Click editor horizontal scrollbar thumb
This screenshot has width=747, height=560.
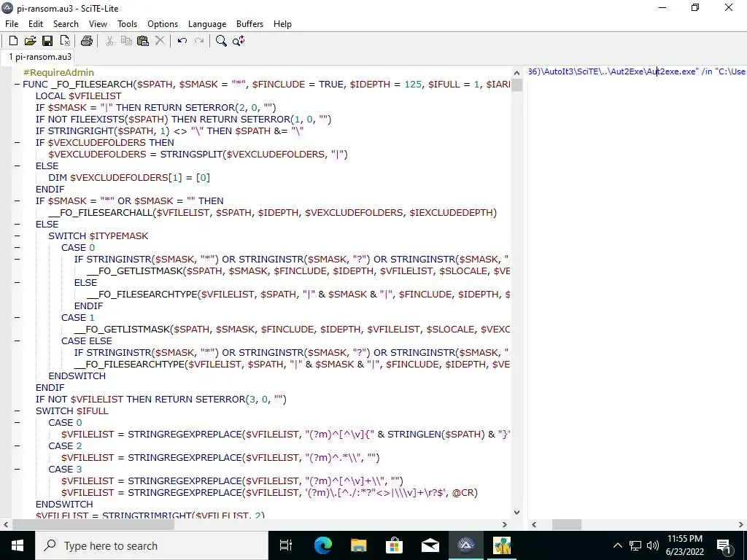[x=93, y=525]
